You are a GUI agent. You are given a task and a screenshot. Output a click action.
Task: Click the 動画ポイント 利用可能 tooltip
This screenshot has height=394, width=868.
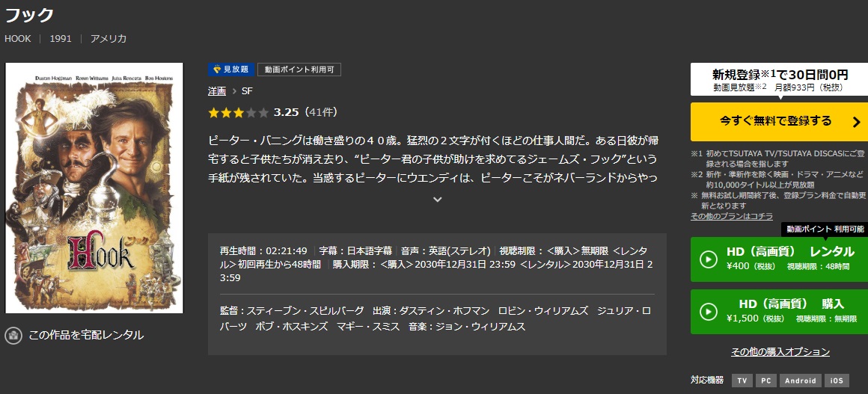[x=825, y=229]
